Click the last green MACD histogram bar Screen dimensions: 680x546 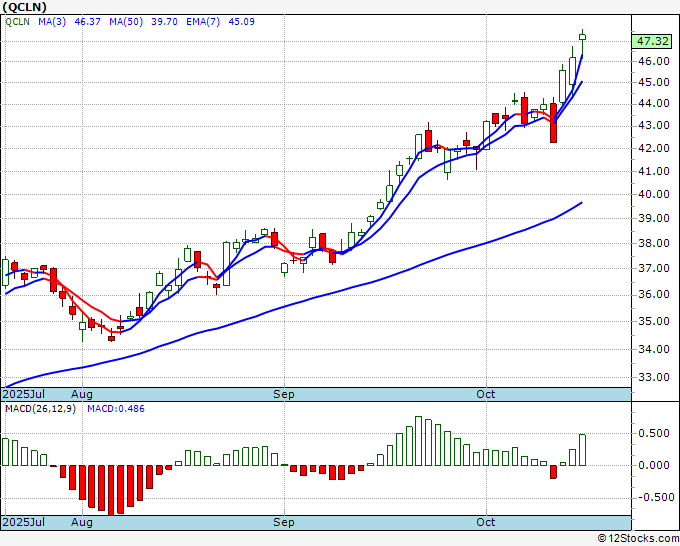point(582,450)
